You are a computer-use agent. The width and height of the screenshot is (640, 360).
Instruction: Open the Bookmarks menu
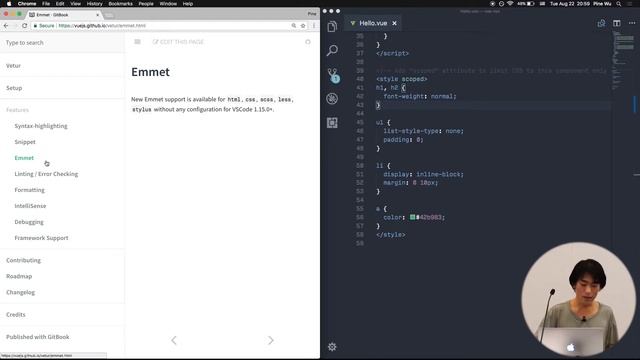(120, 4)
